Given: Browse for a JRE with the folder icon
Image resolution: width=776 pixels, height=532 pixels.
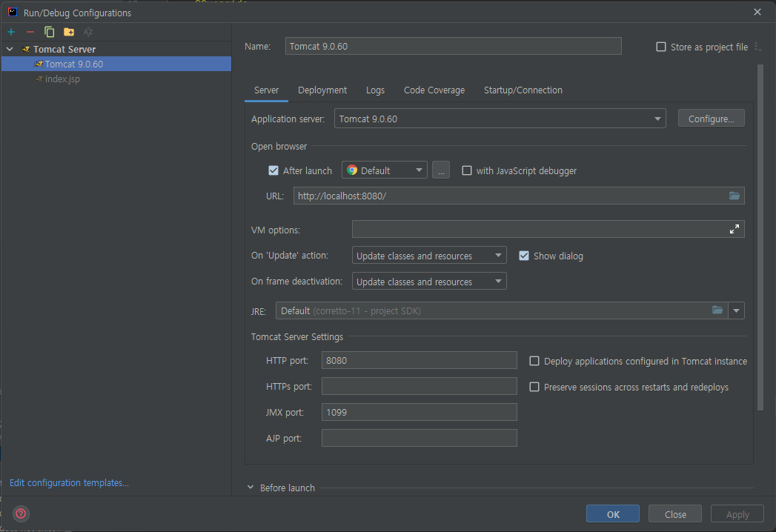Looking at the screenshot, I should click(x=717, y=310).
